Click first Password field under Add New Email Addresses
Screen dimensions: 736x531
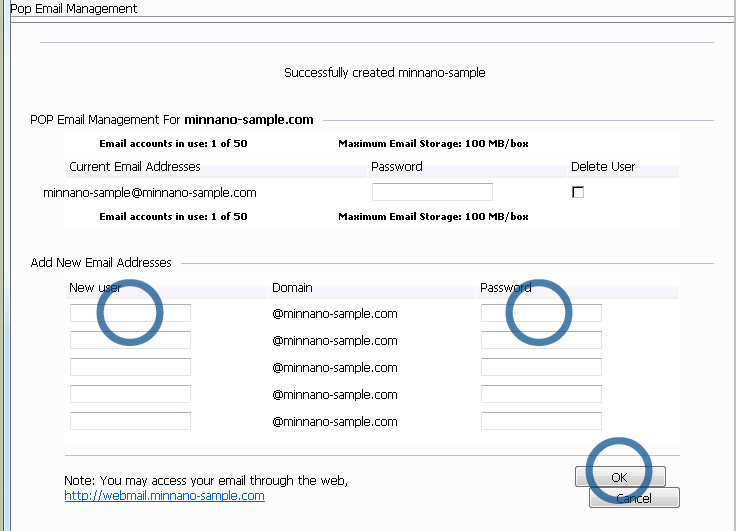541,313
